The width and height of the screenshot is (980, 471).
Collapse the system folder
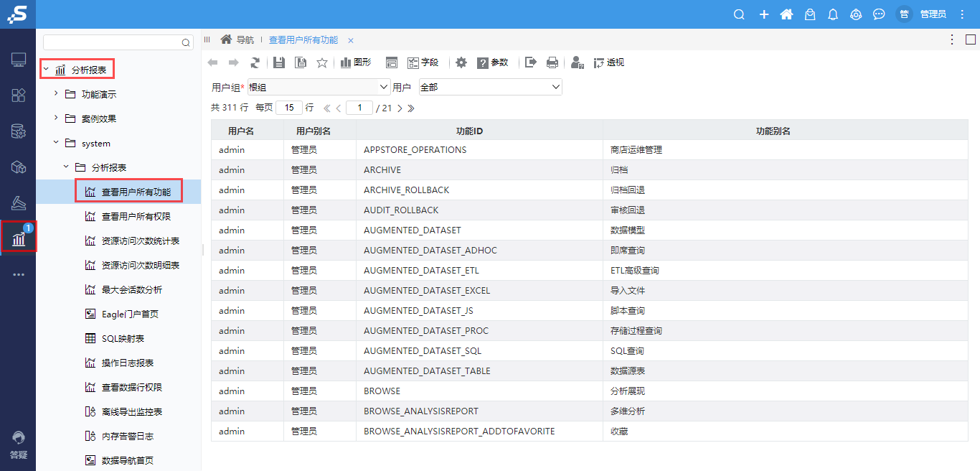[x=56, y=143]
